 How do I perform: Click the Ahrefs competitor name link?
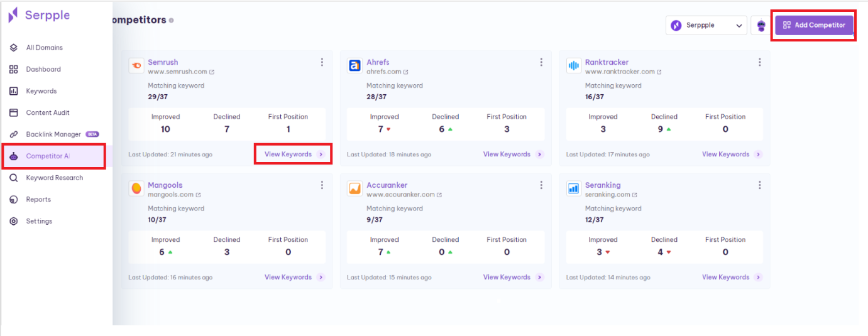click(378, 62)
